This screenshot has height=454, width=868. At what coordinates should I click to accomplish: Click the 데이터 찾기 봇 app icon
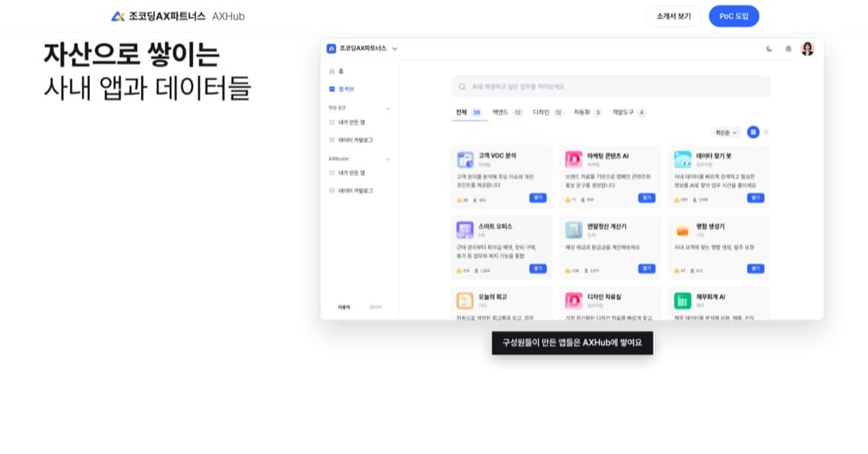coord(683,159)
